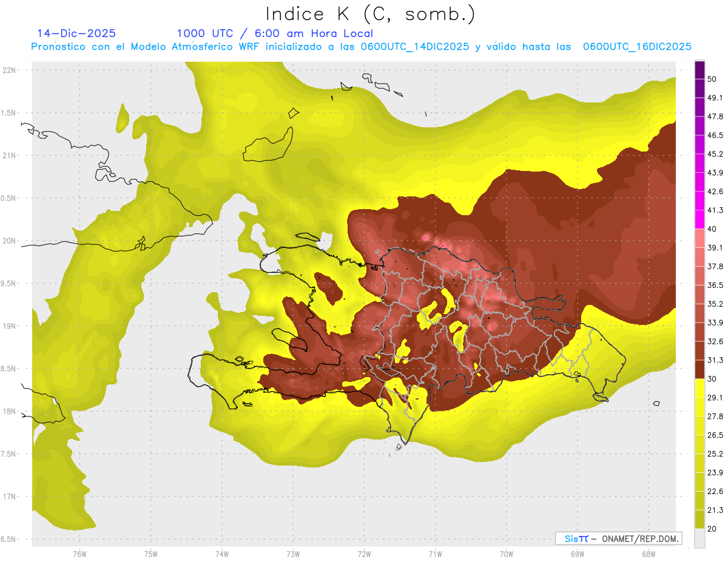Click the "22.6" color scale value
The image size is (728, 562).
coord(716,491)
